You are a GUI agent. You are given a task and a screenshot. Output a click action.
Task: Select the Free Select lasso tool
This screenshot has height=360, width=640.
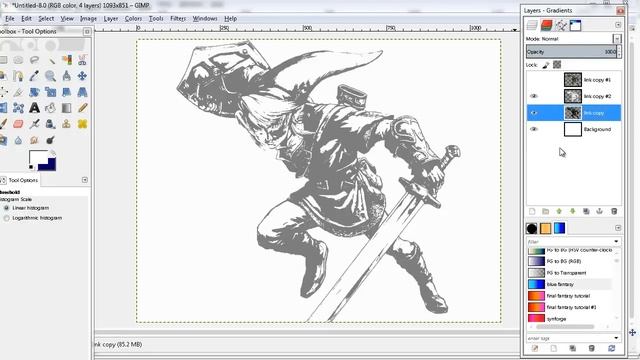point(34,60)
